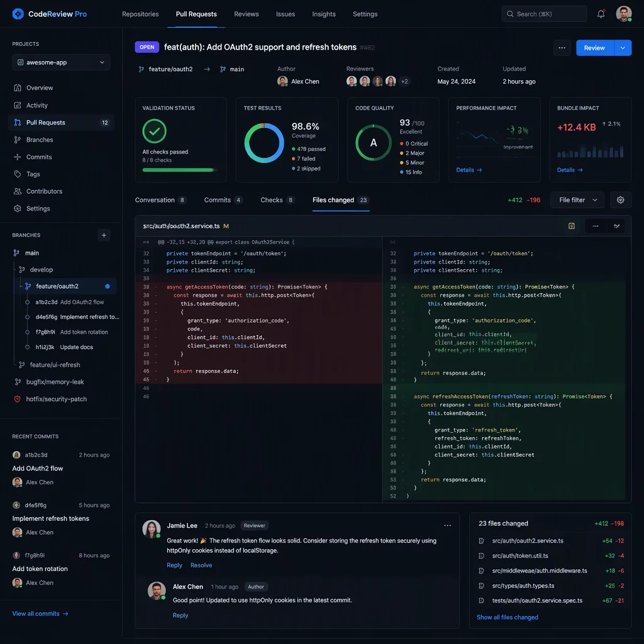
Task: Open the feature/ui-refresh branch
Action: (x=55, y=365)
